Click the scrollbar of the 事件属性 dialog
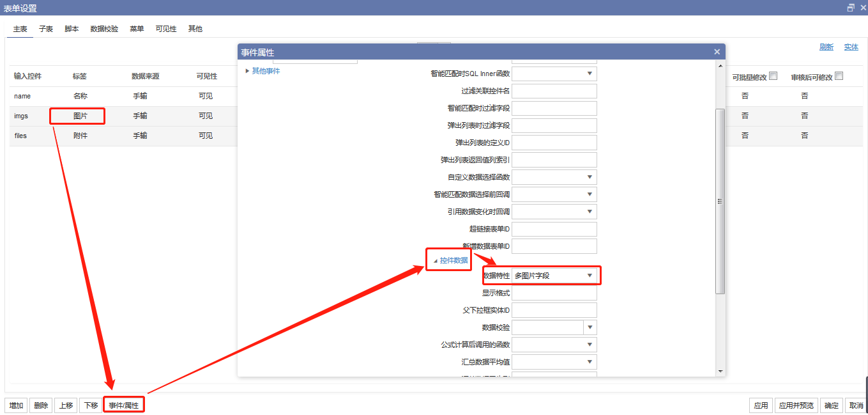868x415 pixels. click(720, 200)
